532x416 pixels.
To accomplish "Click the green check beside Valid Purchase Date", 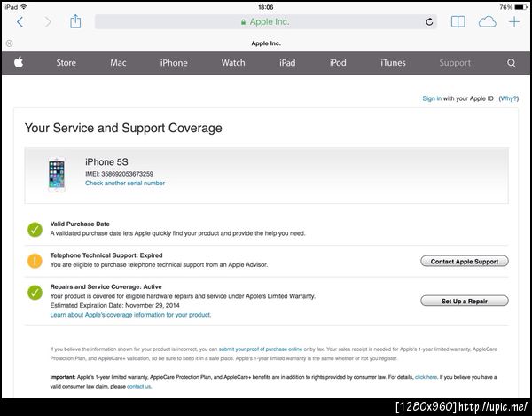I will point(35,230).
